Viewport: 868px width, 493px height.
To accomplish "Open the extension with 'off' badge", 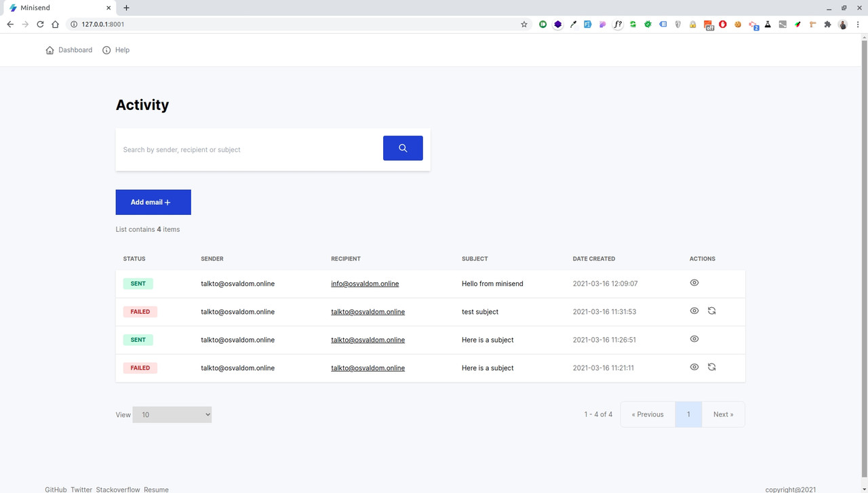I will tap(709, 25).
